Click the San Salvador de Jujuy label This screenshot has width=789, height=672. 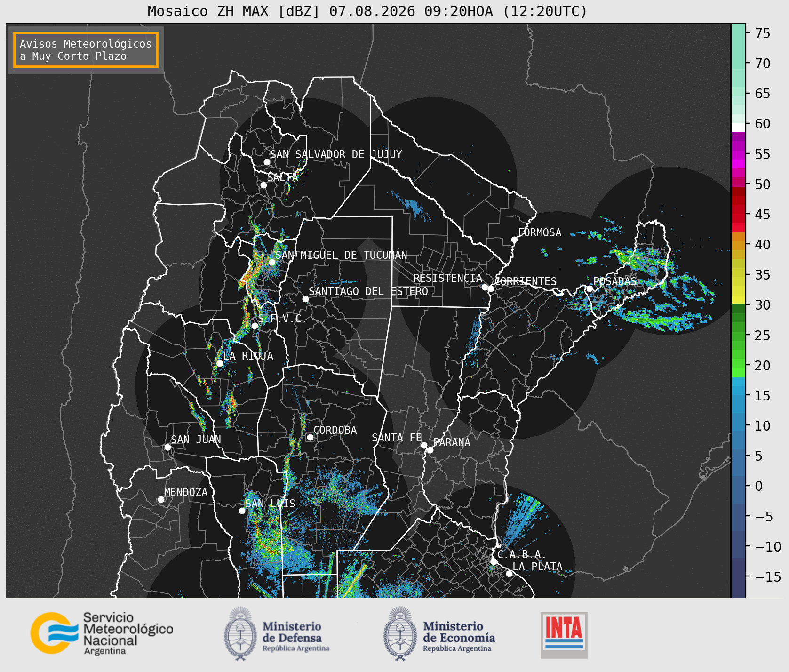(x=336, y=154)
